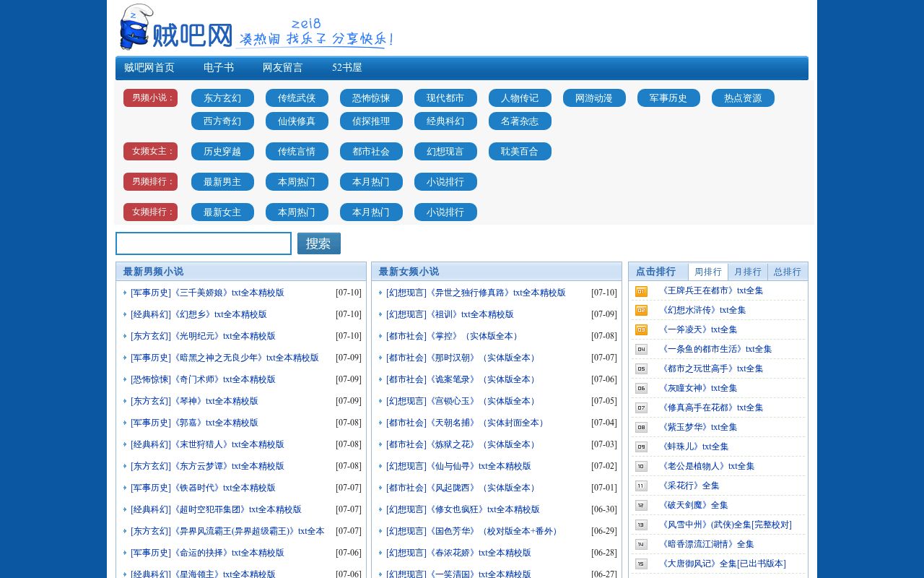Select the 人物传记 category

[x=520, y=98]
